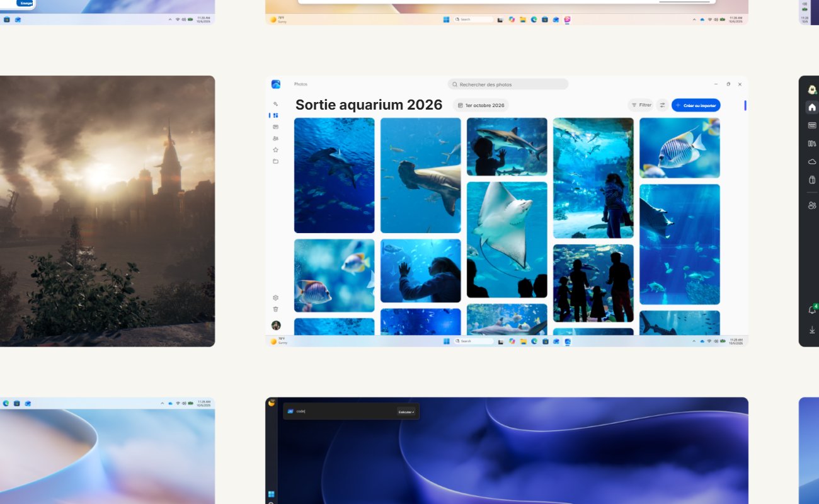Click the Sortie aquarium 2026 album title
The width and height of the screenshot is (819, 504).
369,105
